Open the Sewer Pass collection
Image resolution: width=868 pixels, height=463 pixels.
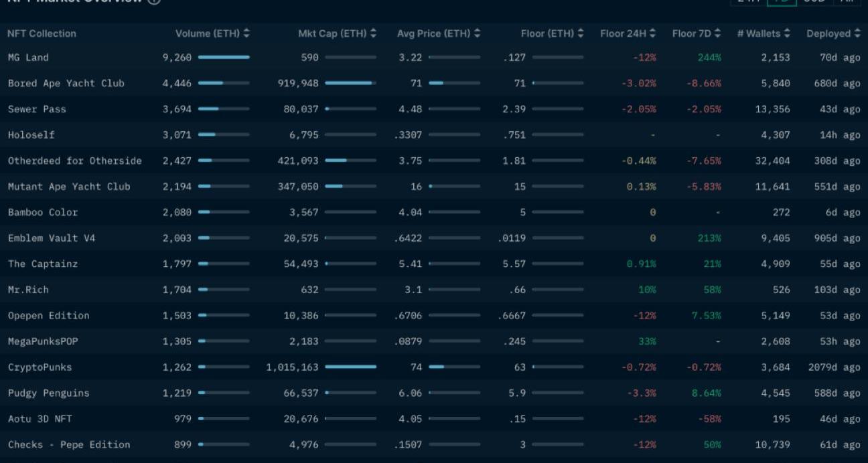pyautogui.click(x=37, y=109)
